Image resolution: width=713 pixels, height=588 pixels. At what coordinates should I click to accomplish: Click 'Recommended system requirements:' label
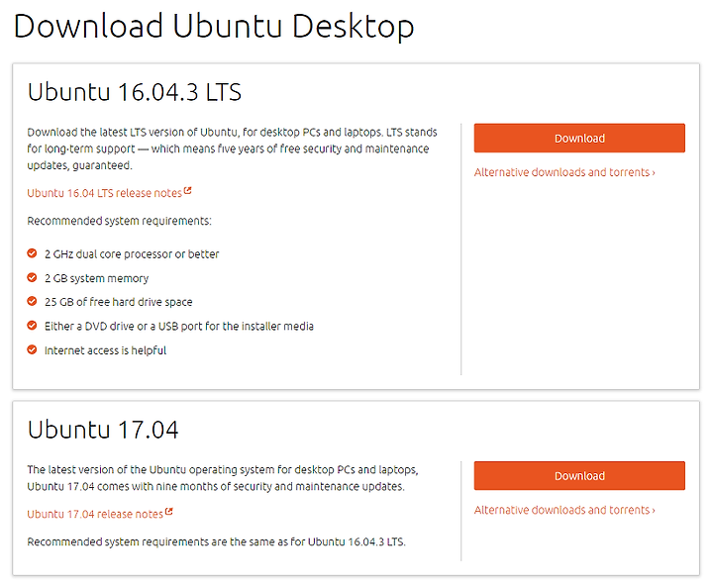coord(119,221)
